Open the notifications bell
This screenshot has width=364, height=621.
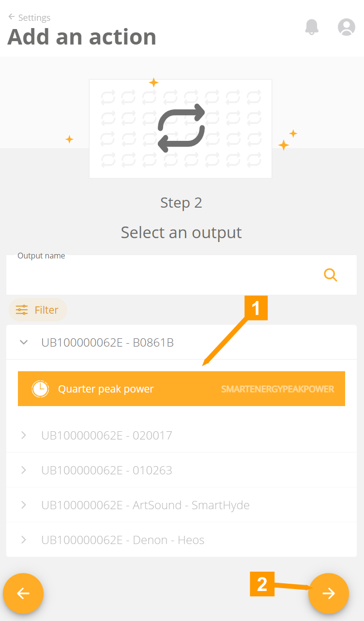pos(312,27)
